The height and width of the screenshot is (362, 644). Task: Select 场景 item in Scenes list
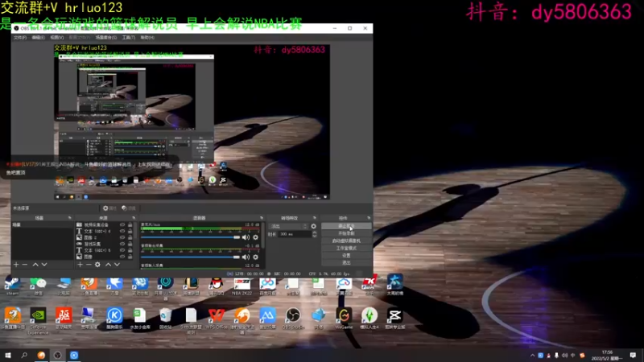42,225
